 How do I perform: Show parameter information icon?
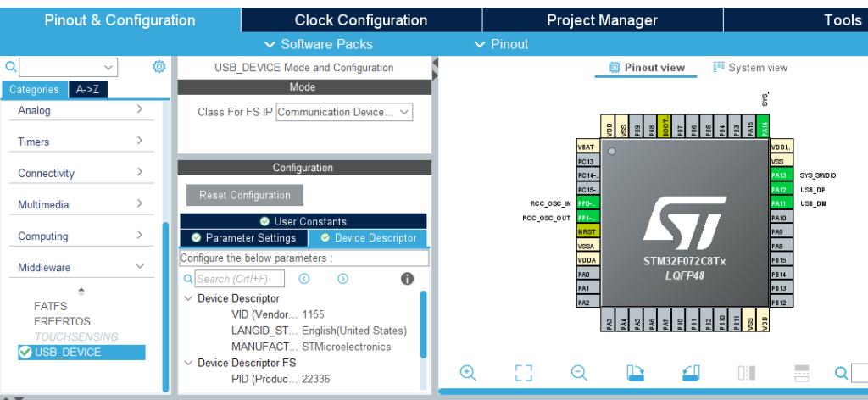tap(407, 278)
